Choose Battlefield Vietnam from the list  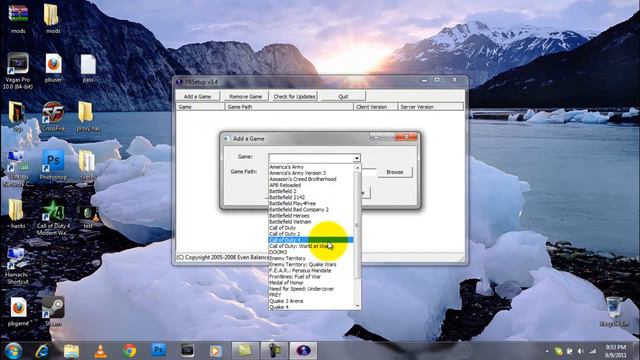[x=311, y=222]
